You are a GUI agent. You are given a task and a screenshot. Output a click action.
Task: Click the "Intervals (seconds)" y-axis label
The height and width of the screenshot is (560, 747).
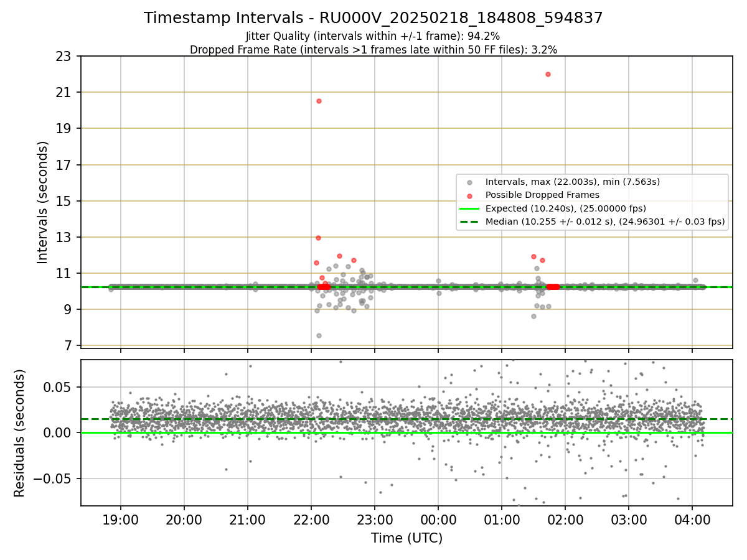click(x=43, y=202)
